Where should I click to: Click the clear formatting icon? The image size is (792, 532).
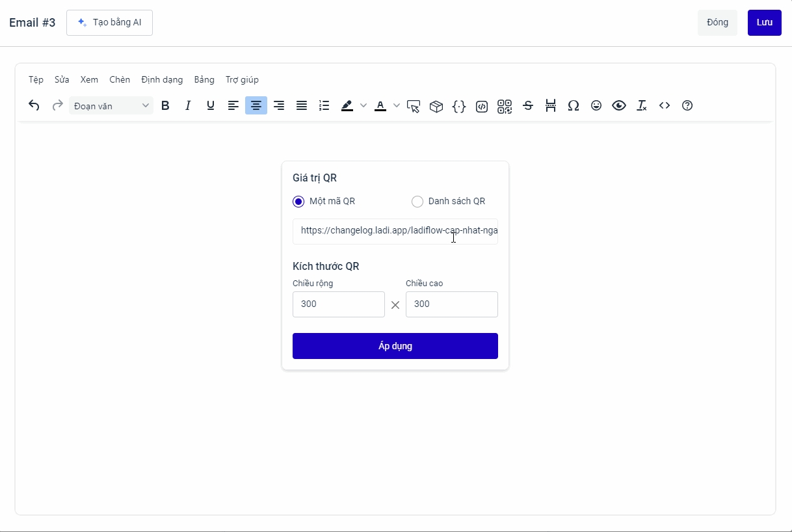(642, 105)
